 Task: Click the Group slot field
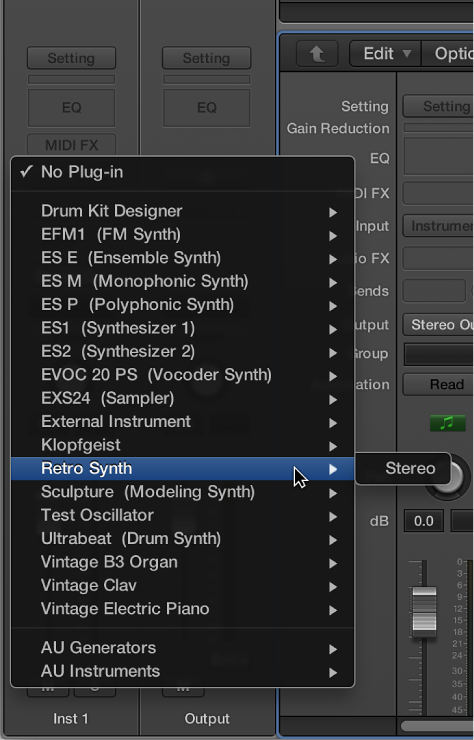coord(439,354)
